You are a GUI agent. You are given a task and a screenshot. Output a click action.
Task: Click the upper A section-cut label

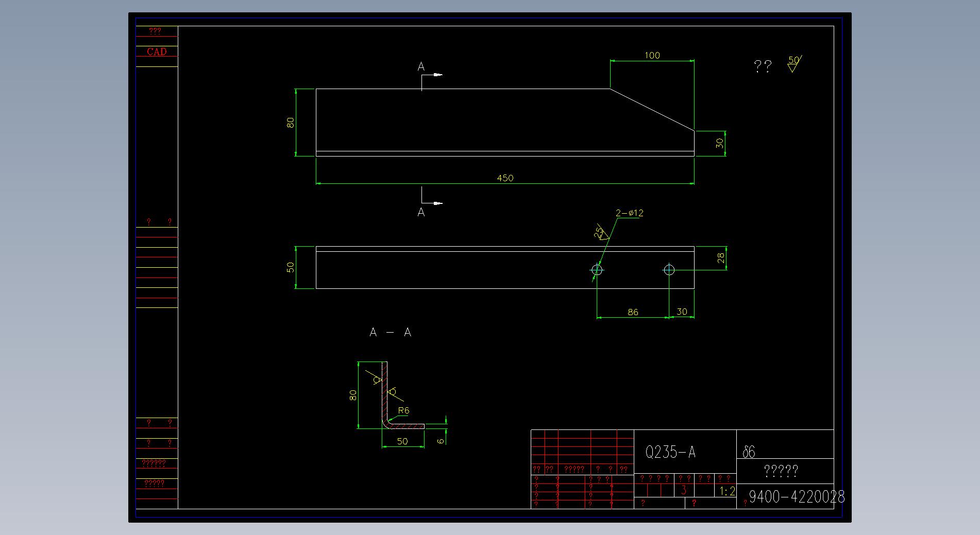(x=421, y=66)
